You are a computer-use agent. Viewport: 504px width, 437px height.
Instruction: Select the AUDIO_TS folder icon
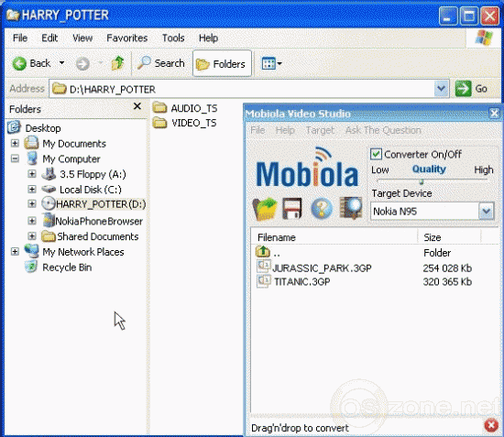(x=159, y=107)
